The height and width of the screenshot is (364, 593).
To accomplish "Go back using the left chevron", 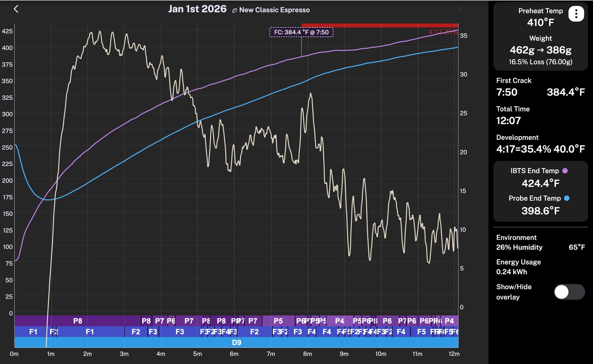I will click(x=16, y=9).
